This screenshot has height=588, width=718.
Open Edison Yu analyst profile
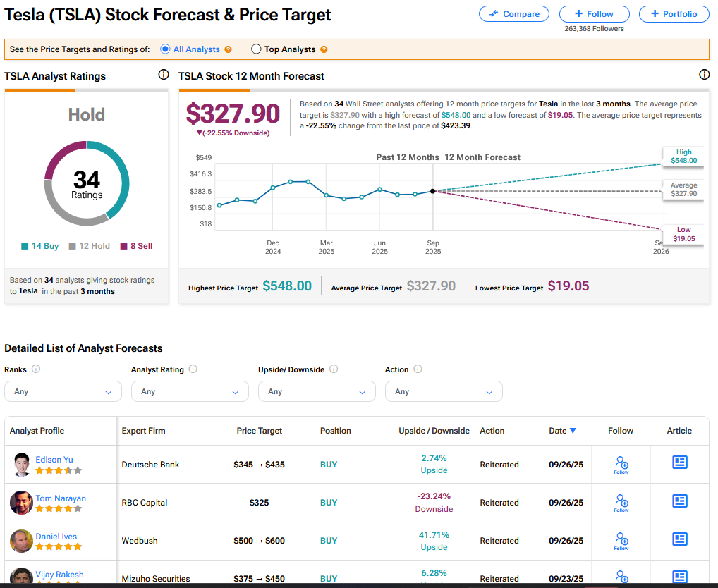click(54, 460)
